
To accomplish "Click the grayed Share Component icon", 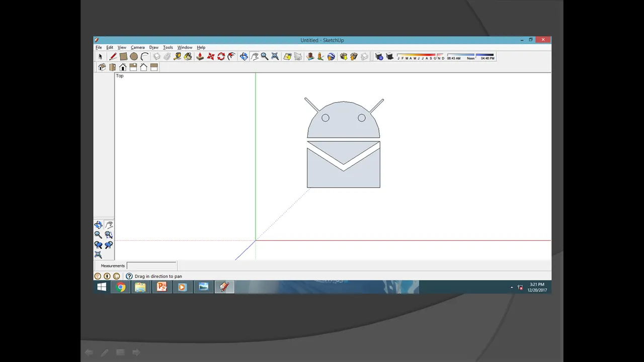I will click(x=364, y=57).
